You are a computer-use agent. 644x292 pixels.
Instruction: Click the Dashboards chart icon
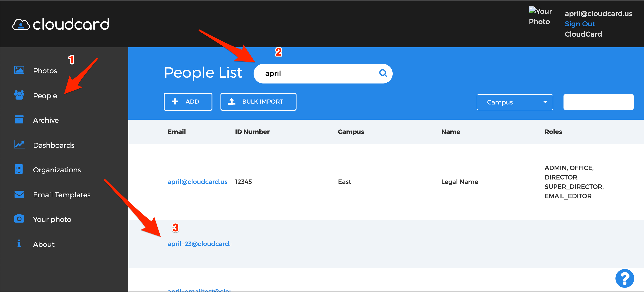pos(19,145)
